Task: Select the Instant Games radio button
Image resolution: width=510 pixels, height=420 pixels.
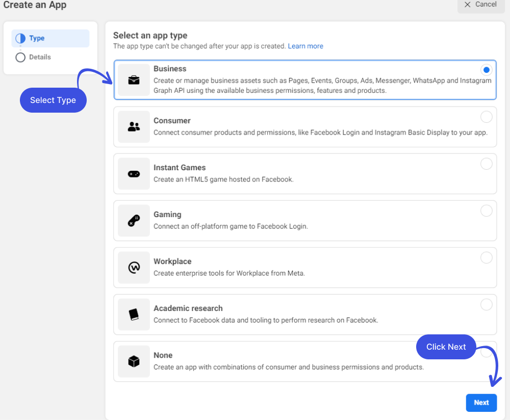Action: coord(486,164)
